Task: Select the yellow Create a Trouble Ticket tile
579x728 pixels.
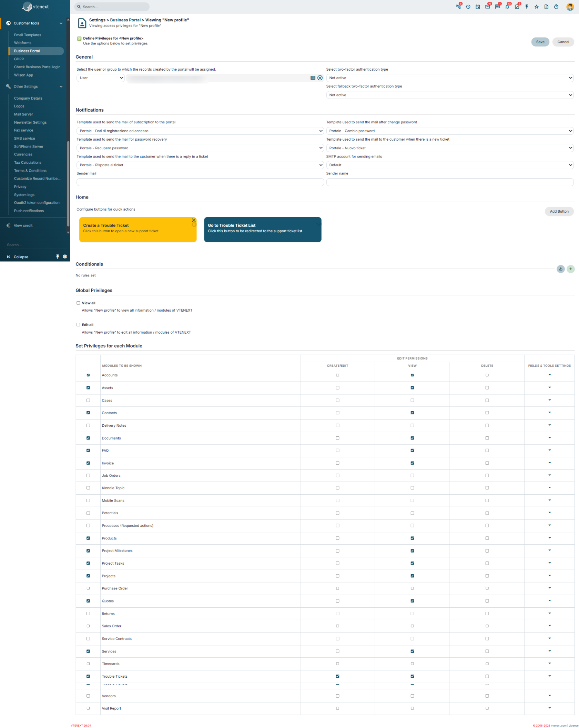Action: pos(138,230)
